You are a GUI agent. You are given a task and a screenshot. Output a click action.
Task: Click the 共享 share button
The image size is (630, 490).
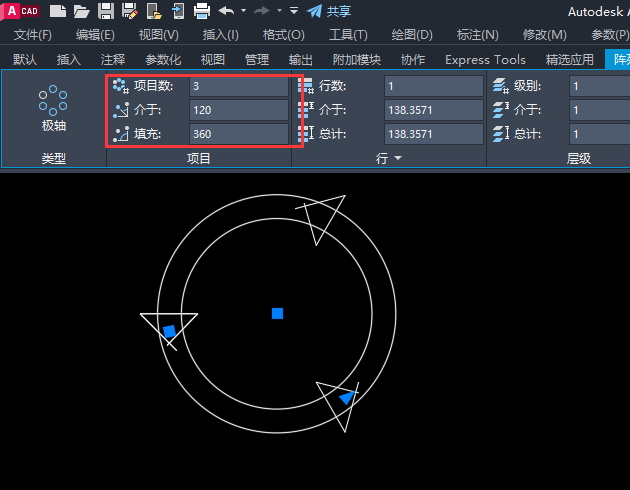[328, 11]
